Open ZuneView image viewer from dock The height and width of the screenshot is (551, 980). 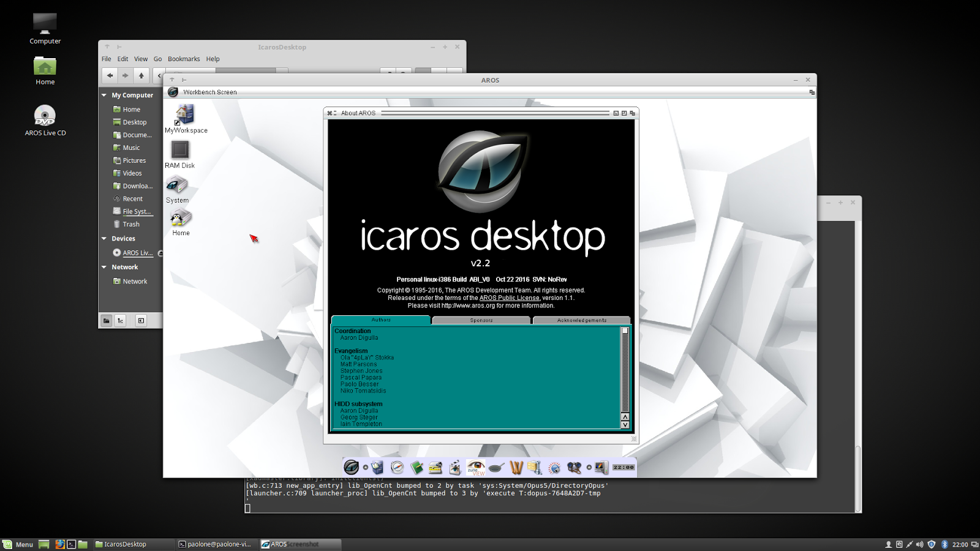[x=476, y=468]
